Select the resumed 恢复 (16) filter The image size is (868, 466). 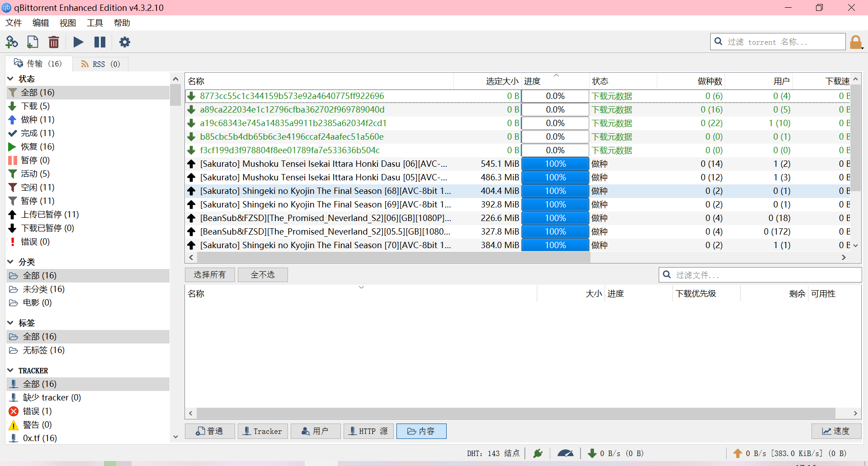(88, 147)
